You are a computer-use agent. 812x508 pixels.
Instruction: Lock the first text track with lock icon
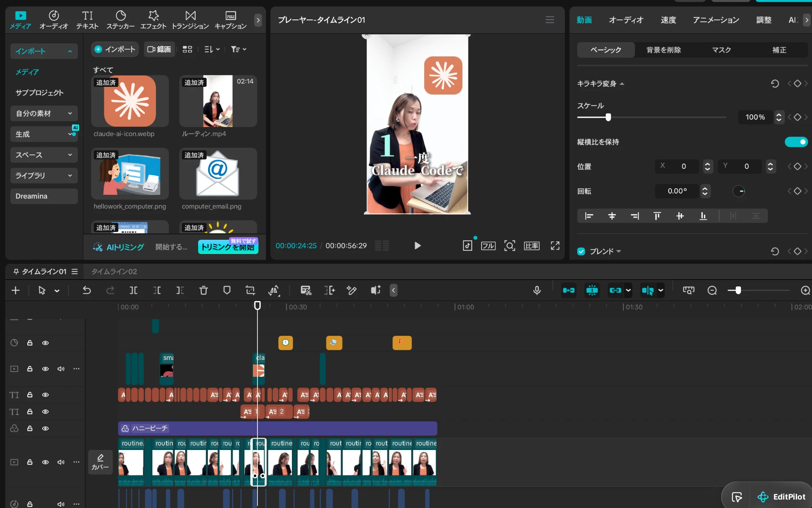[30, 394]
